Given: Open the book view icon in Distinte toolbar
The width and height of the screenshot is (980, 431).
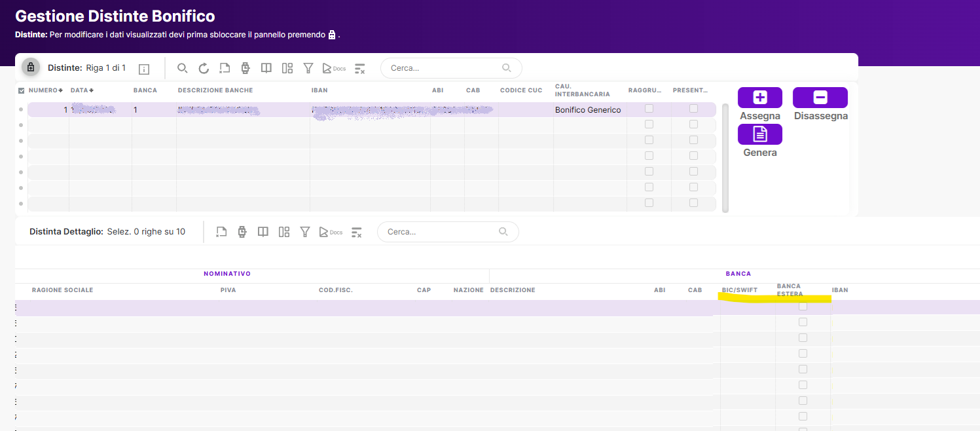Looking at the screenshot, I should [266, 68].
